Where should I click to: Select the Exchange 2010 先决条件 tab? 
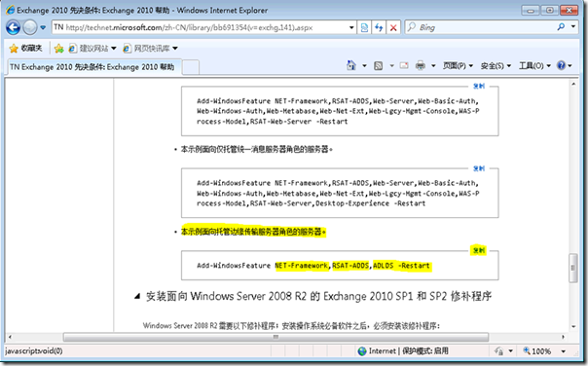[x=92, y=67]
